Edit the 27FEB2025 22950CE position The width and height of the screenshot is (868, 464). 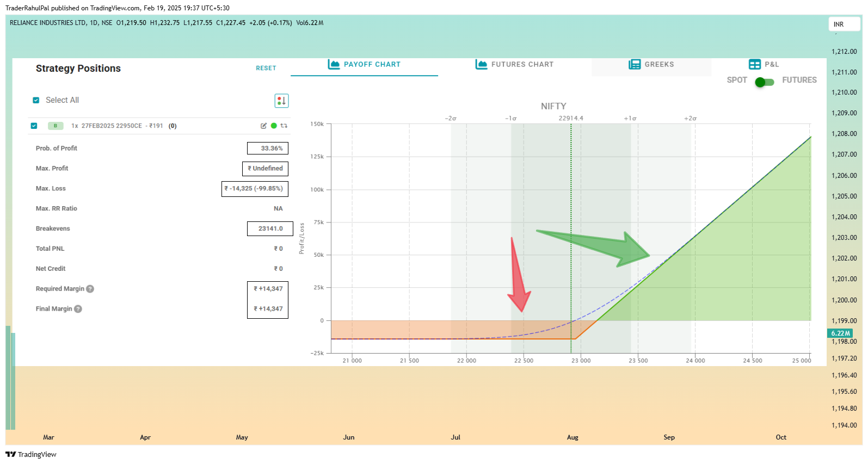[263, 126]
